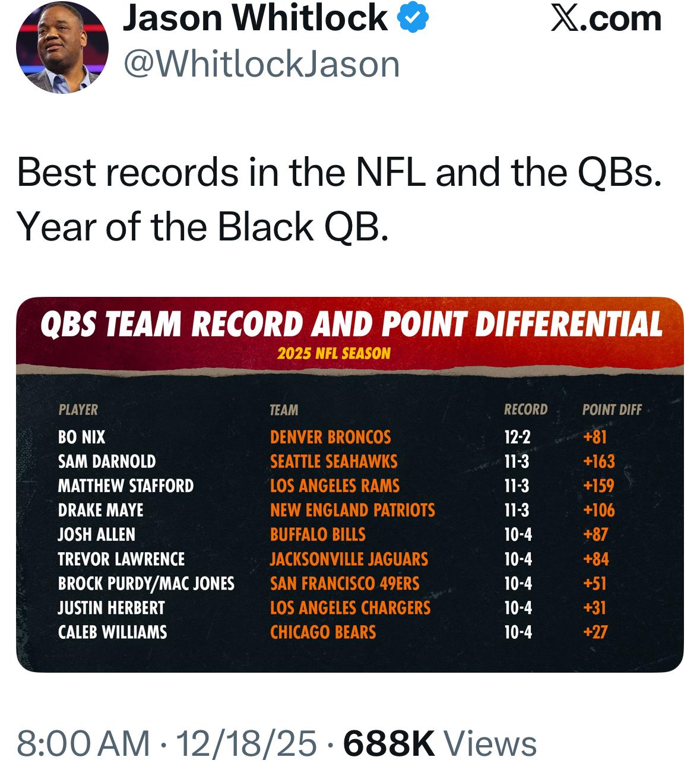Click the tweet text about best records

[338, 199]
